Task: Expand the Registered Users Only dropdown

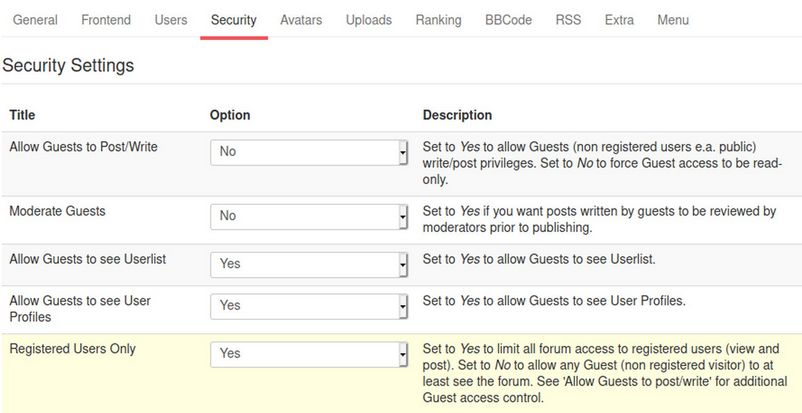Action: 309,353
